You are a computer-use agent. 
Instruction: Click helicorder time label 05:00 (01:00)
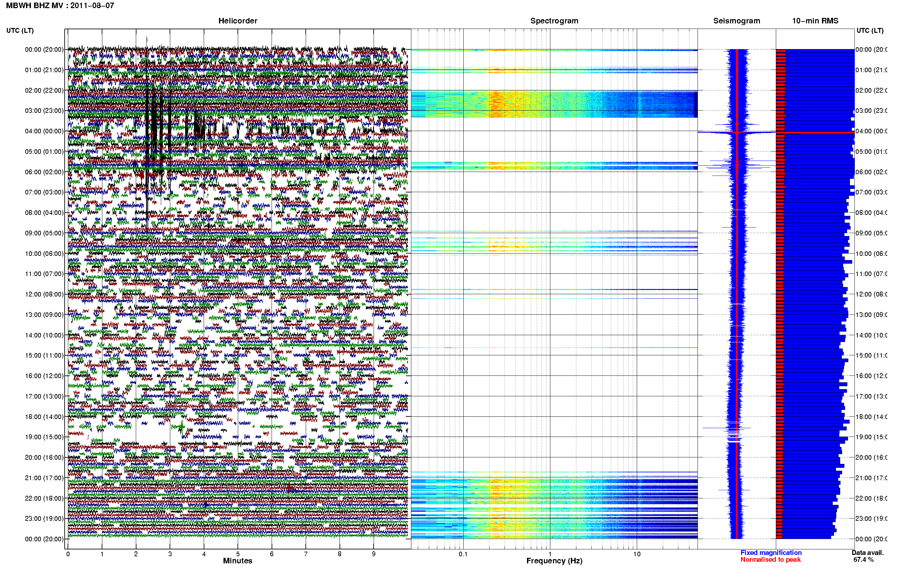click(x=44, y=151)
